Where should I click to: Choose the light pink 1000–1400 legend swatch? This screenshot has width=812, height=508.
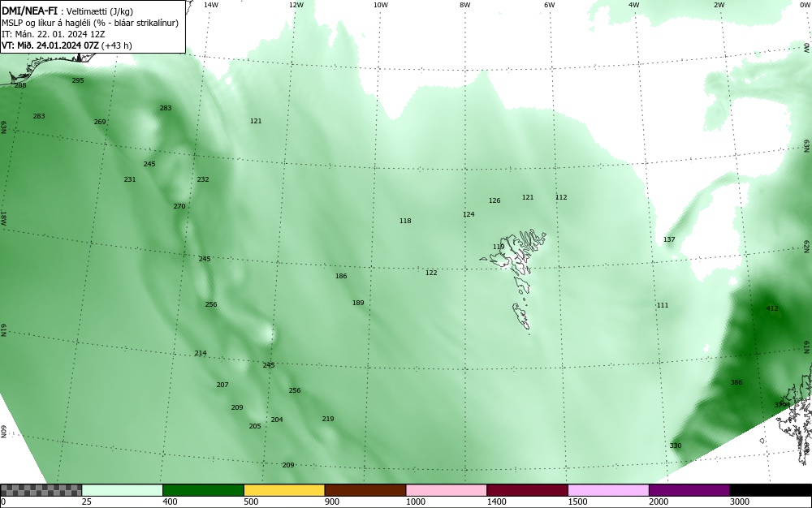click(x=447, y=490)
